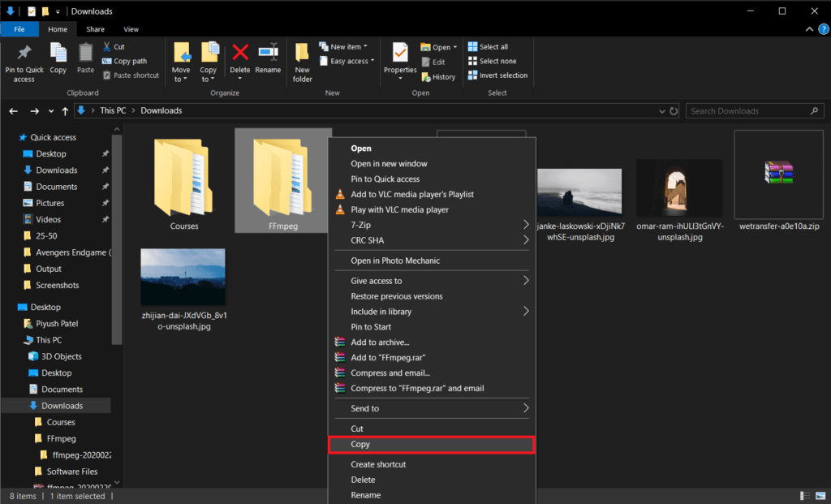Select Software Files in navigation tree

coord(71,472)
